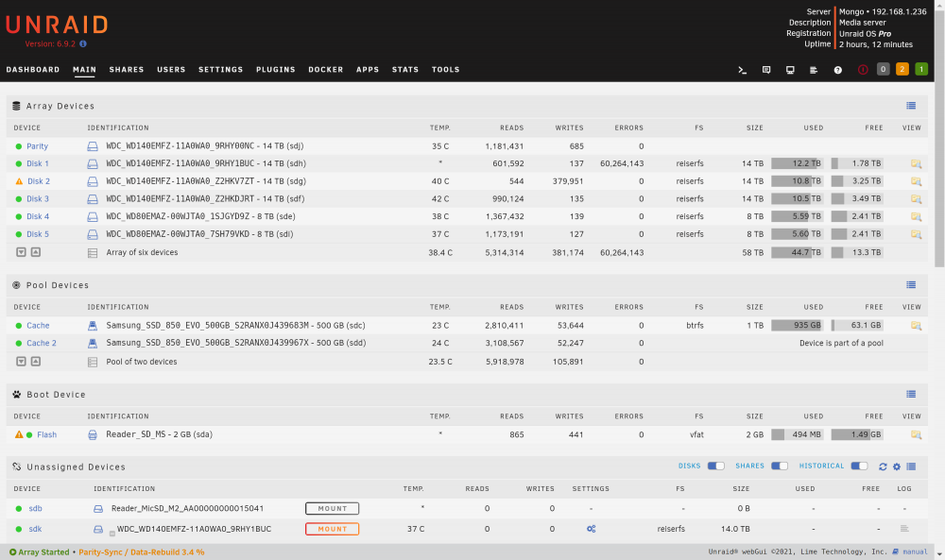This screenshot has height=560, width=945.
Task: Open settings gears for sdk device
Action: click(x=592, y=529)
